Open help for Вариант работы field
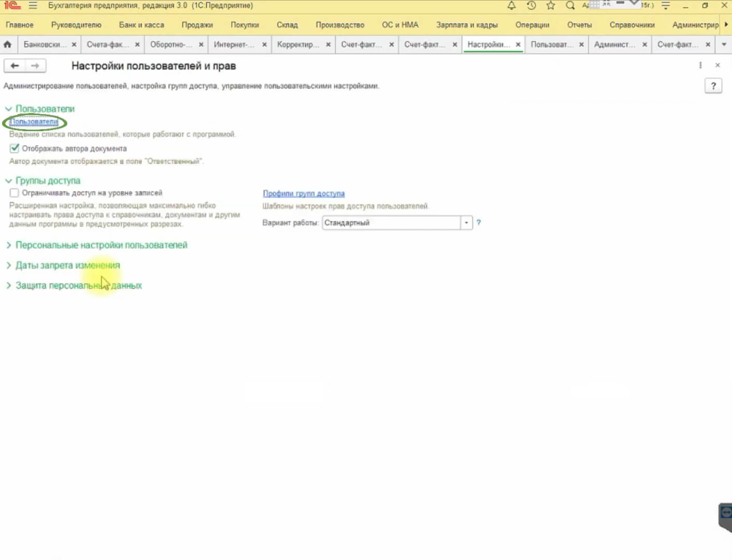 tap(478, 222)
